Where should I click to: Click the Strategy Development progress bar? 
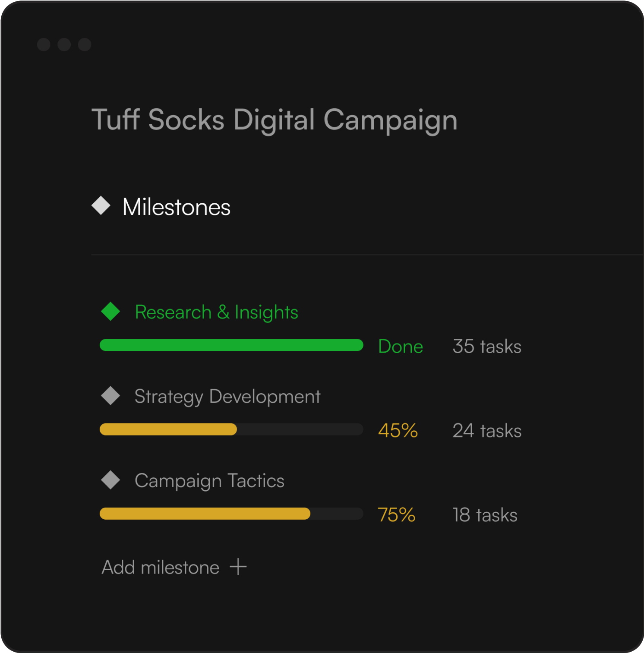pyautogui.click(x=231, y=429)
